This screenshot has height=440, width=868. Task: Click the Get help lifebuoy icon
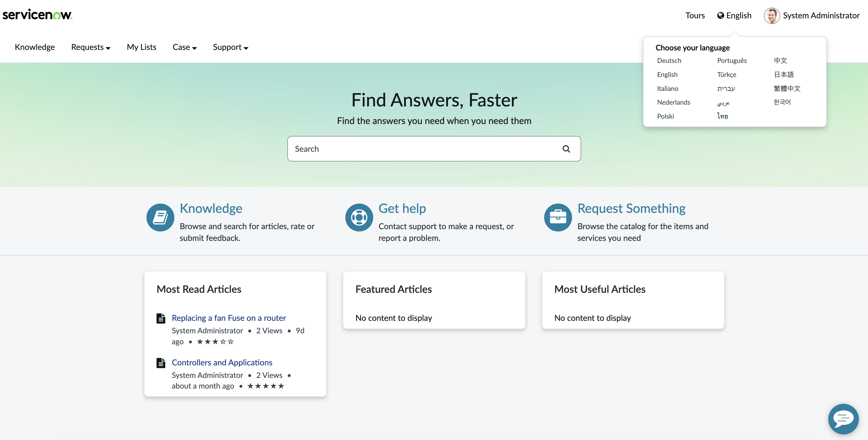pyautogui.click(x=359, y=217)
